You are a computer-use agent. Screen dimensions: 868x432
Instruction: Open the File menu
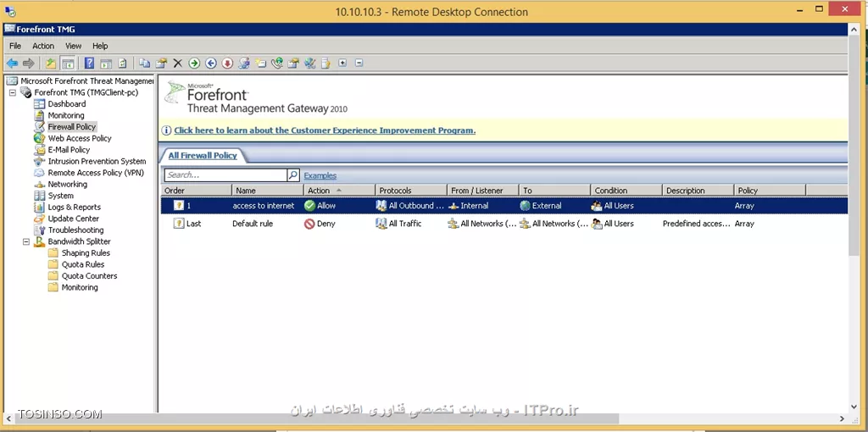point(15,46)
